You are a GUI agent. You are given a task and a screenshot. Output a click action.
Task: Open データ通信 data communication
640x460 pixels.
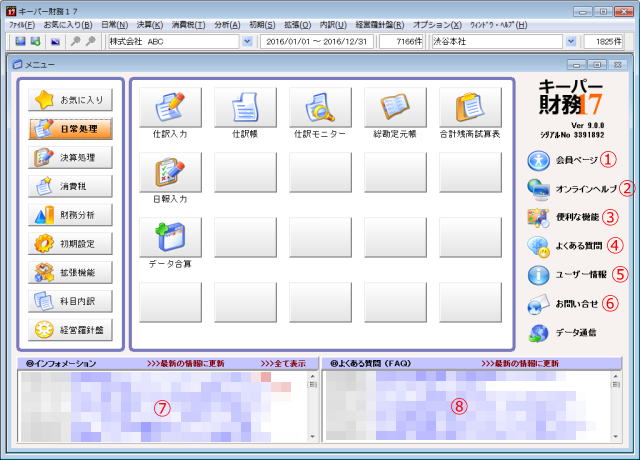click(562, 333)
